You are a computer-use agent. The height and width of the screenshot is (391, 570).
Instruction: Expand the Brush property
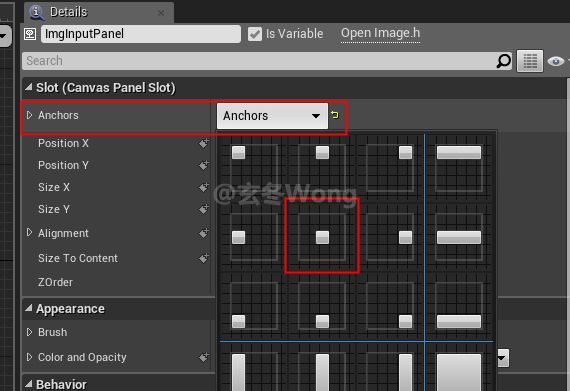coord(29,332)
